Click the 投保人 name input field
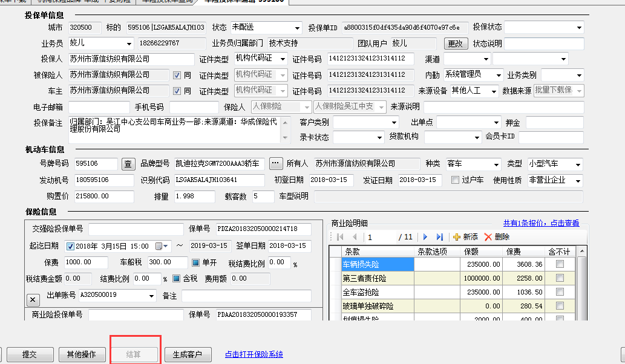The width and height of the screenshot is (625, 364). point(131,59)
